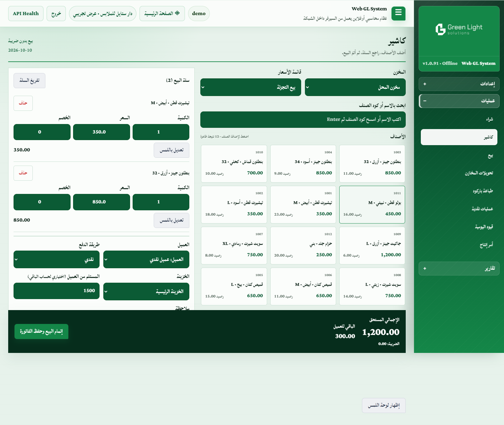Open the المخزن warehouse dropdown
Screen dimensions: 504x425
click(x=355, y=87)
